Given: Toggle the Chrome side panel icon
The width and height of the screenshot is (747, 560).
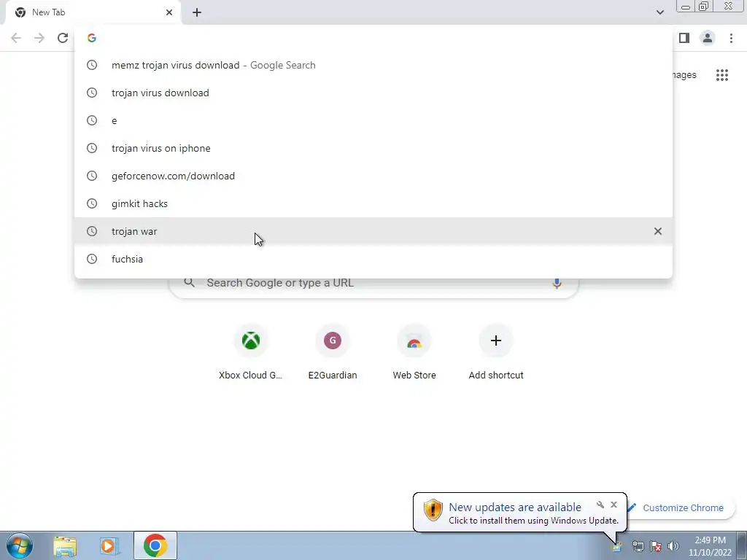Looking at the screenshot, I should tap(684, 38).
